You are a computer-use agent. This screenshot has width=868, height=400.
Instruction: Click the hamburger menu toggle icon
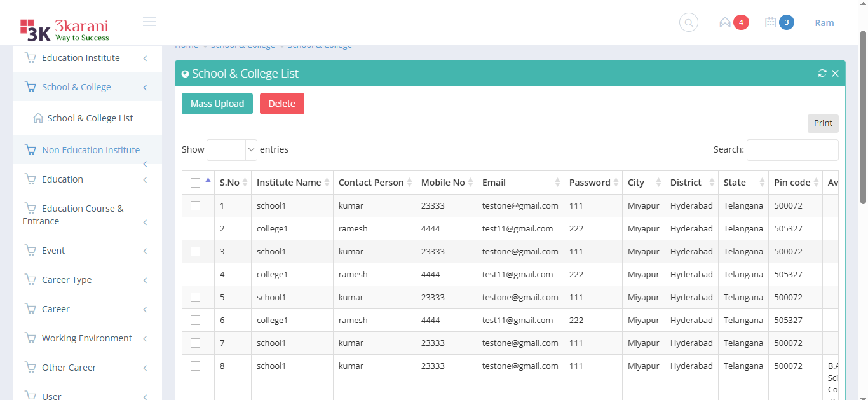coord(149,22)
